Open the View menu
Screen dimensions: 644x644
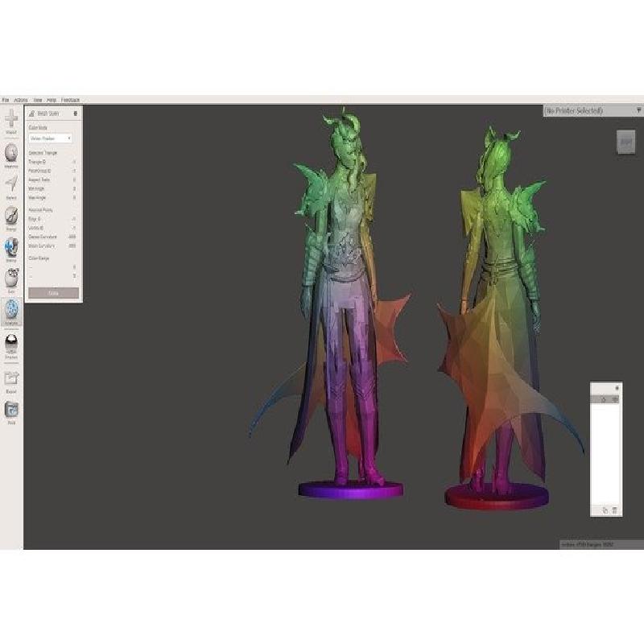[38, 100]
